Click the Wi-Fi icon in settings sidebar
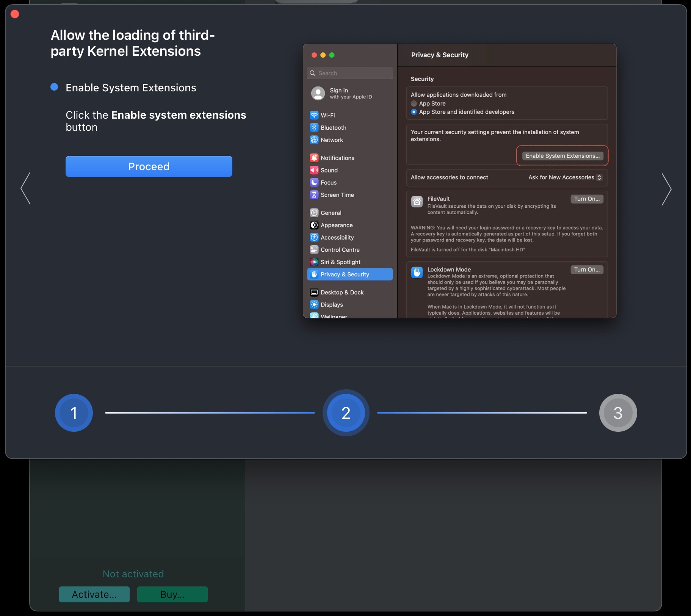Viewport: 691px width, 616px height. [x=314, y=115]
